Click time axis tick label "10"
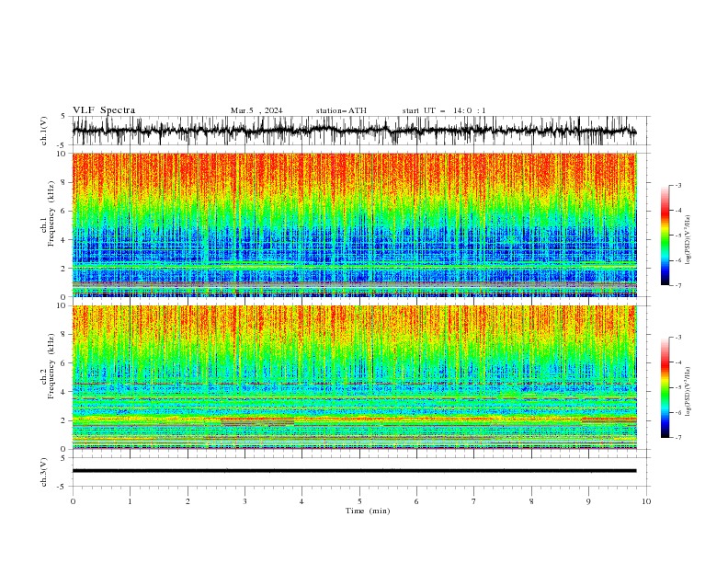This screenshot has width=728, height=563. click(x=646, y=501)
